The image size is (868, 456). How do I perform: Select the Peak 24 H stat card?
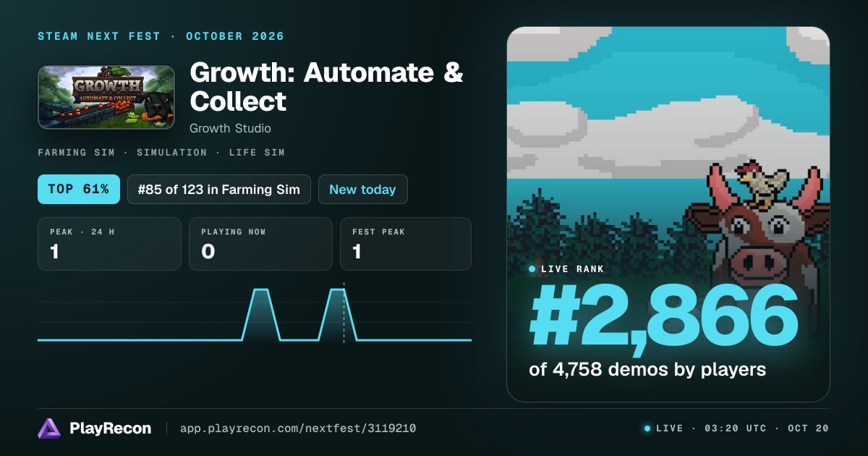tap(109, 244)
